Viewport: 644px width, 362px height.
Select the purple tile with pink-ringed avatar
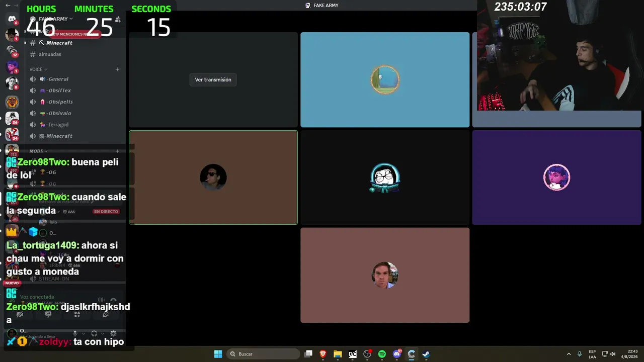[556, 177]
